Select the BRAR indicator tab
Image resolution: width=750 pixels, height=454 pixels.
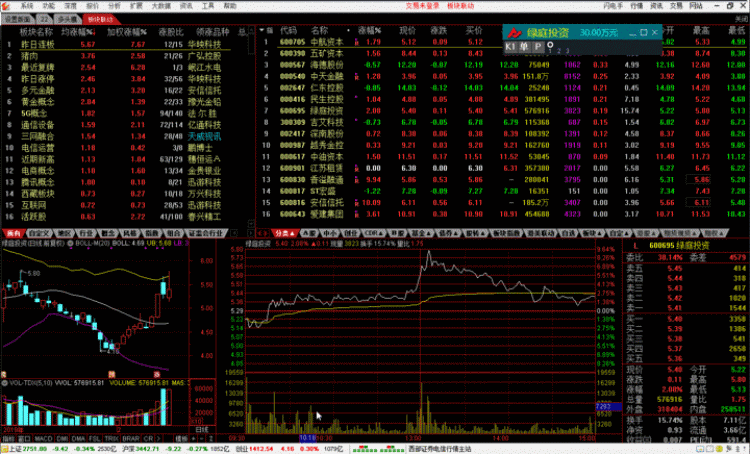[131, 439]
